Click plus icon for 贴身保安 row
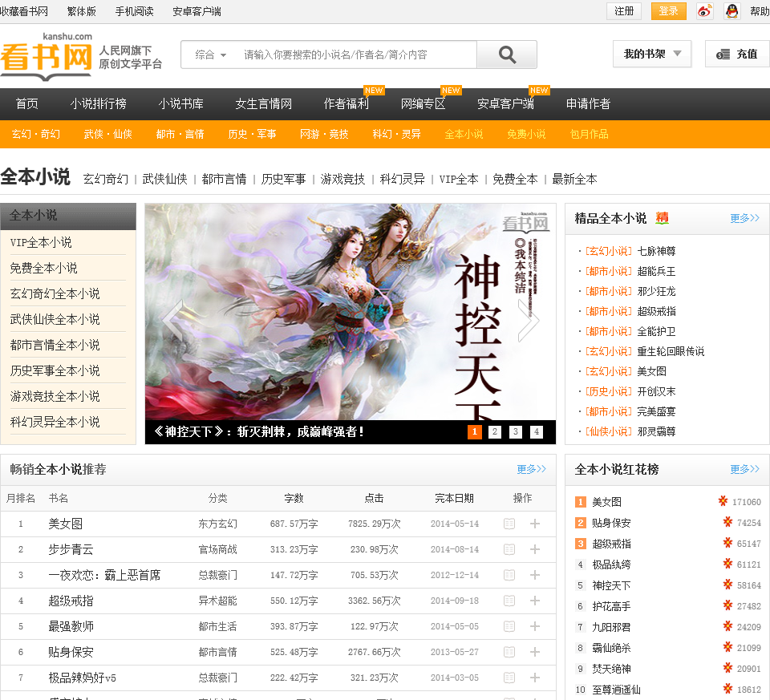This screenshot has height=700, width=770. pos(535,652)
